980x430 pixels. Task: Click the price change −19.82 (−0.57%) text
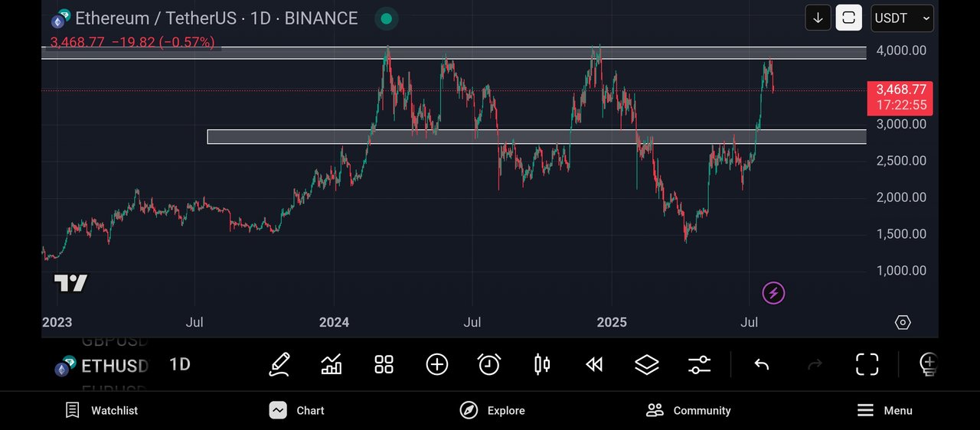click(163, 42)
